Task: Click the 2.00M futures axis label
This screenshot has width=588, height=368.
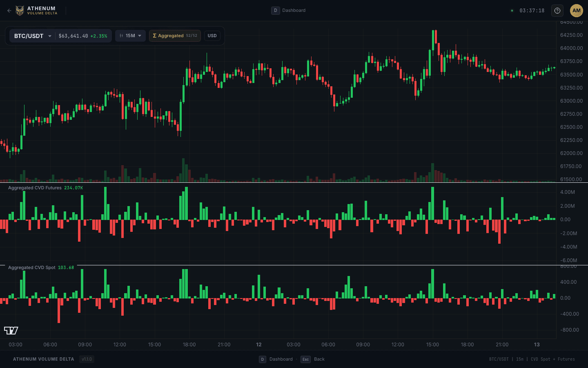Action: (568, 206)
